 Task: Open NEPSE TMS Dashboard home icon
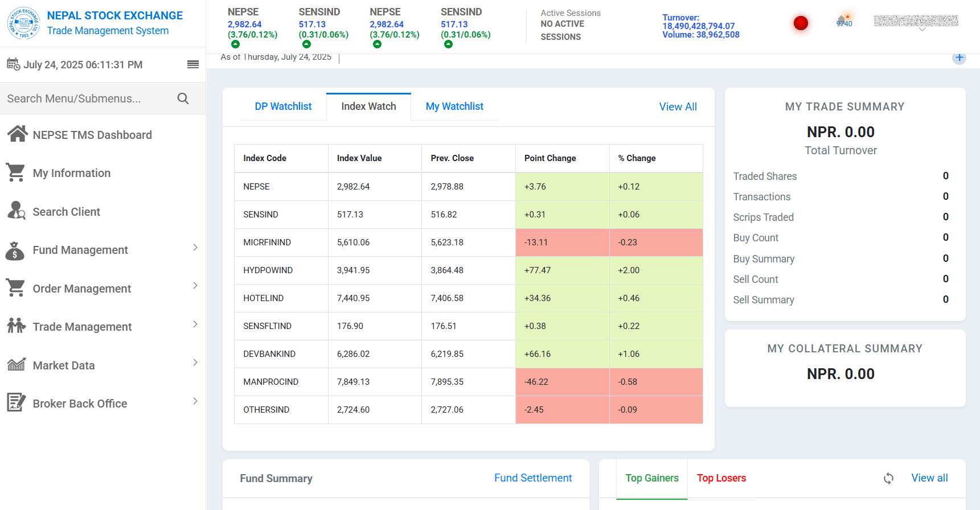[17, 134]
